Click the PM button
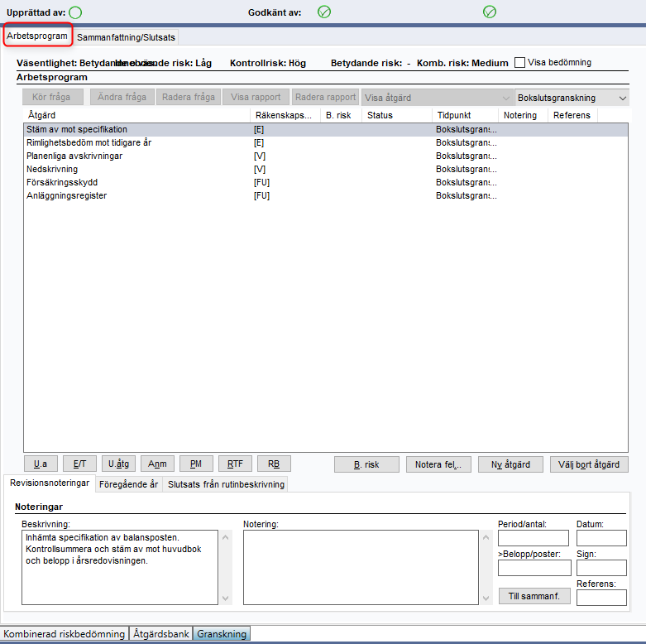 [x=196, y=464]
